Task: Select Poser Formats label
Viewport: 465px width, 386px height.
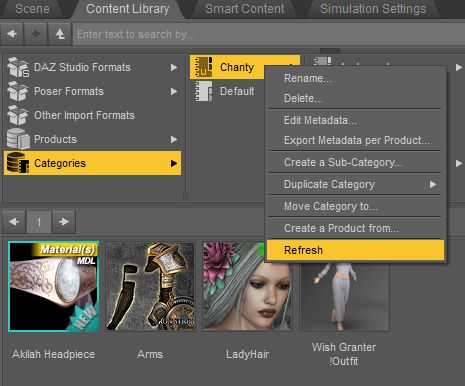Action: (x=69, y=91)
